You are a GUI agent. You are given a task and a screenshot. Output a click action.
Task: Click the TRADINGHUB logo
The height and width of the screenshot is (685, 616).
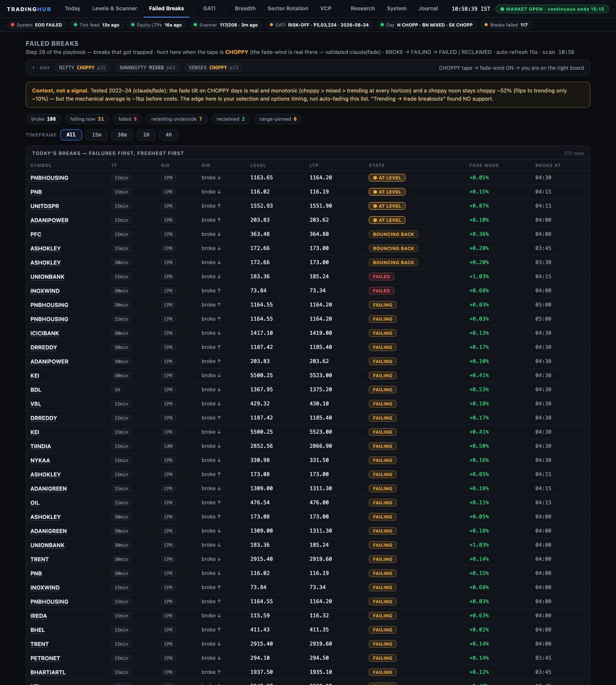29,9
